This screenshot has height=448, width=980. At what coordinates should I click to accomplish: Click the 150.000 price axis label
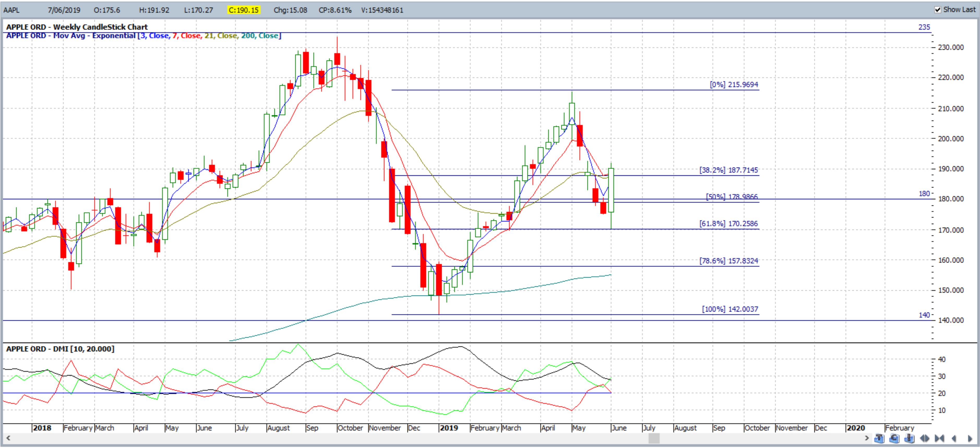click(951, 290)
